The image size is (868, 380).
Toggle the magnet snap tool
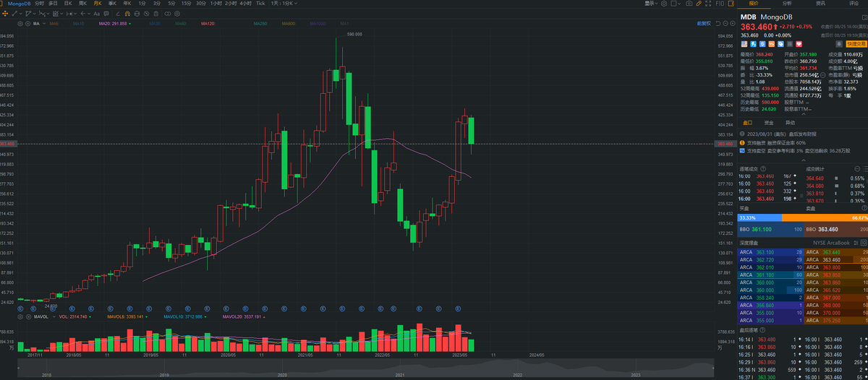[x=127, y=14]
